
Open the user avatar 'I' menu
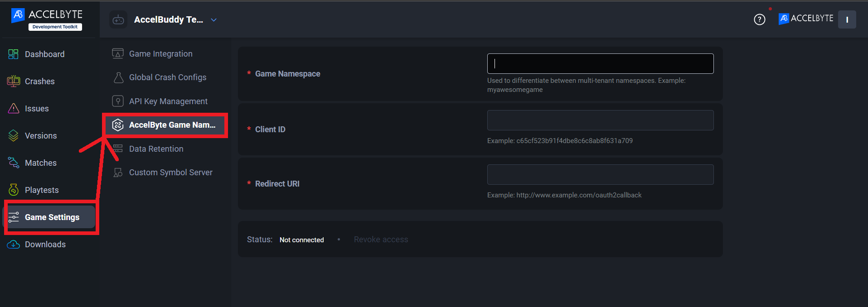tap(847, 19)
